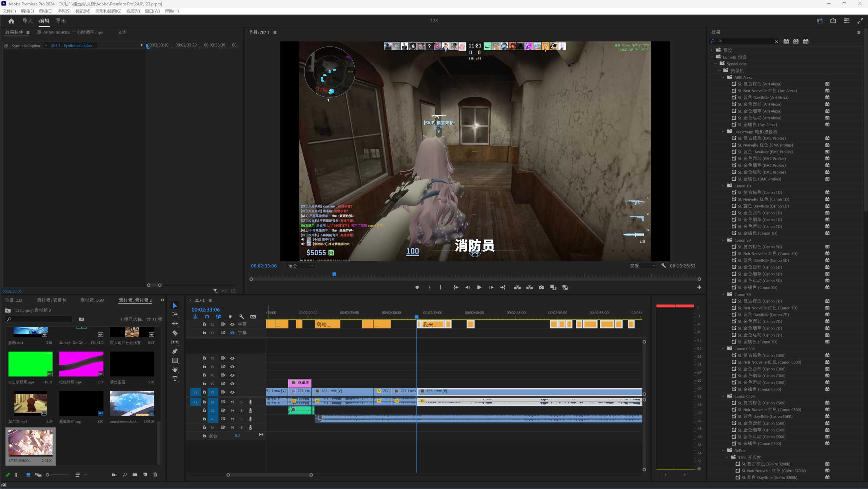
Task: Collapse the Lumetri 预设 folder
Action: (x=712, y=57)
